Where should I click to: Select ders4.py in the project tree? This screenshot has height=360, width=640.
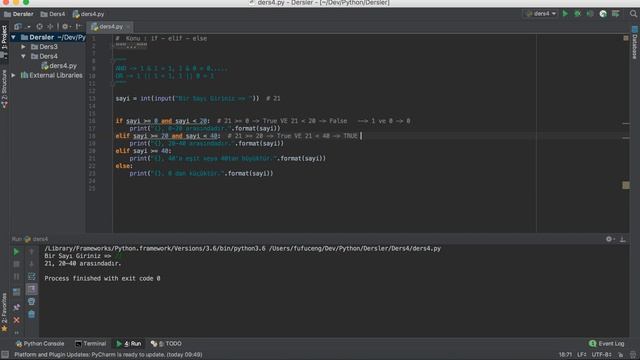pyautogui.click(x=59, y=66)
